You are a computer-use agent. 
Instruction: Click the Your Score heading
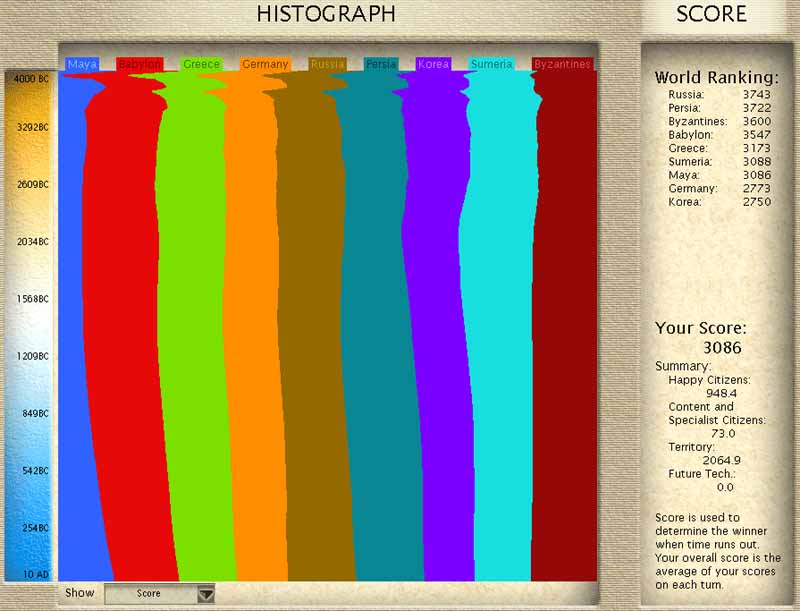(x=701, y=328)
